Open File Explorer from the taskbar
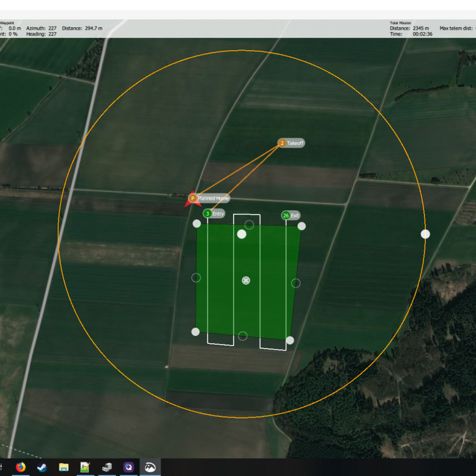 click(x=63, y=467)
